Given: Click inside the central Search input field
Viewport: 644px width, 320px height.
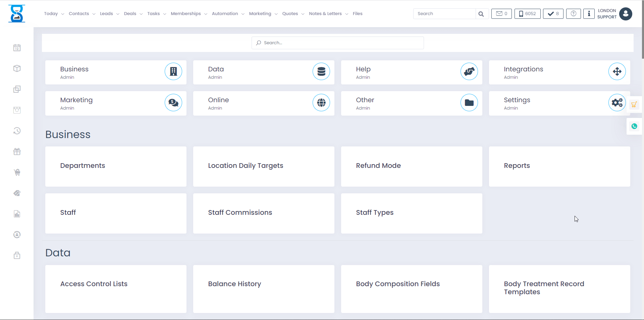Looking at the screenshot, I should pos(337,43).
